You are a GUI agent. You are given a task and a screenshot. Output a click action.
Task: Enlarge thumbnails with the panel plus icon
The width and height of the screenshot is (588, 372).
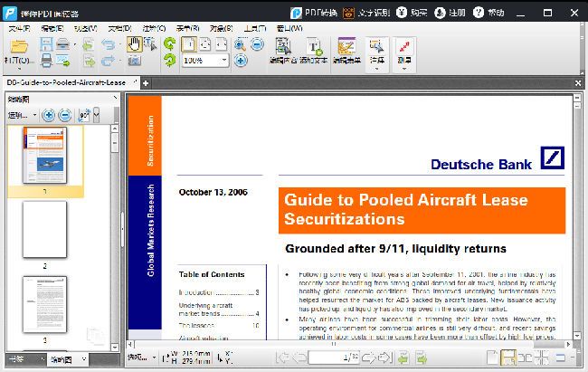click(x=48, y=115)
